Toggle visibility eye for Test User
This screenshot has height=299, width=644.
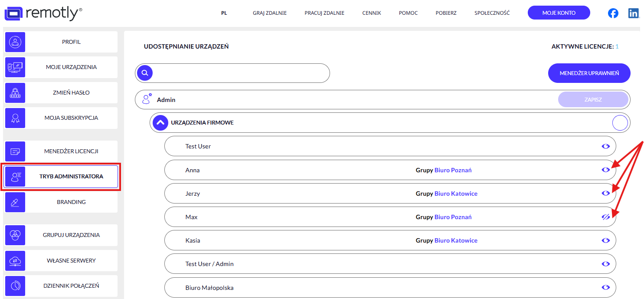pyautogui.click(x=605, y=146)
